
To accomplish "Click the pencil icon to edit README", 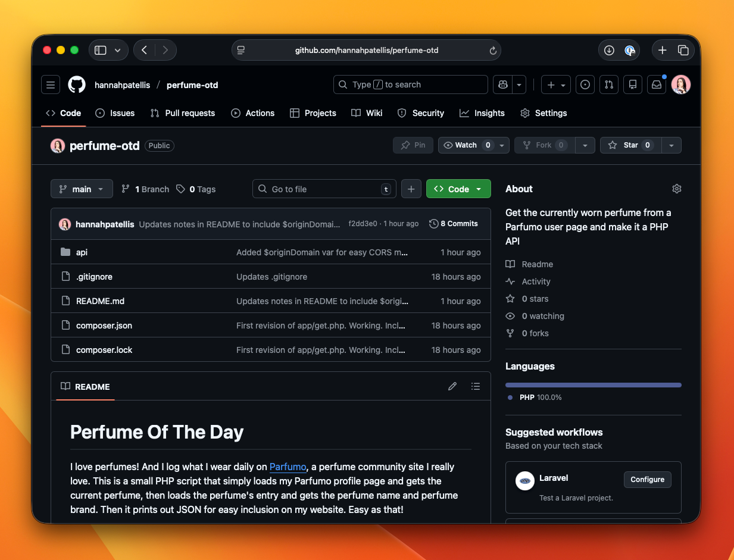I will [x=452, y=386].
